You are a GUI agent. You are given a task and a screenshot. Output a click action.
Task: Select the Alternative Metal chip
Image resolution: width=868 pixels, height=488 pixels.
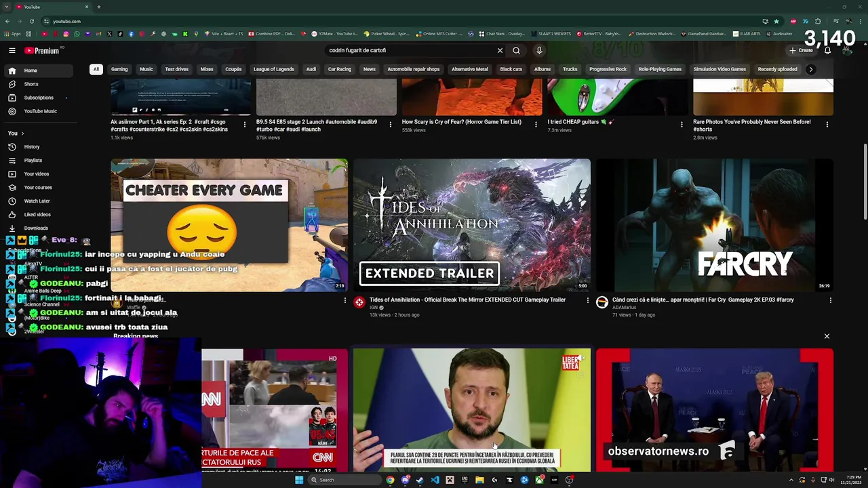point(470,69)
